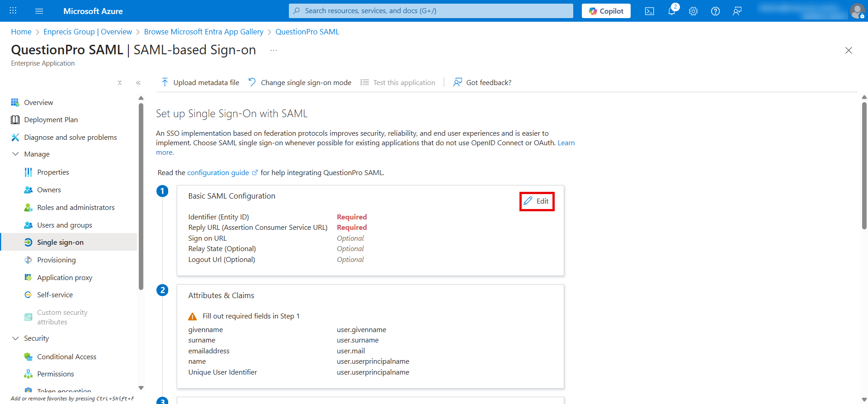Viewport: 868px width, 404px height.
Task: Click the Users and groups icon
Action: 28,225
